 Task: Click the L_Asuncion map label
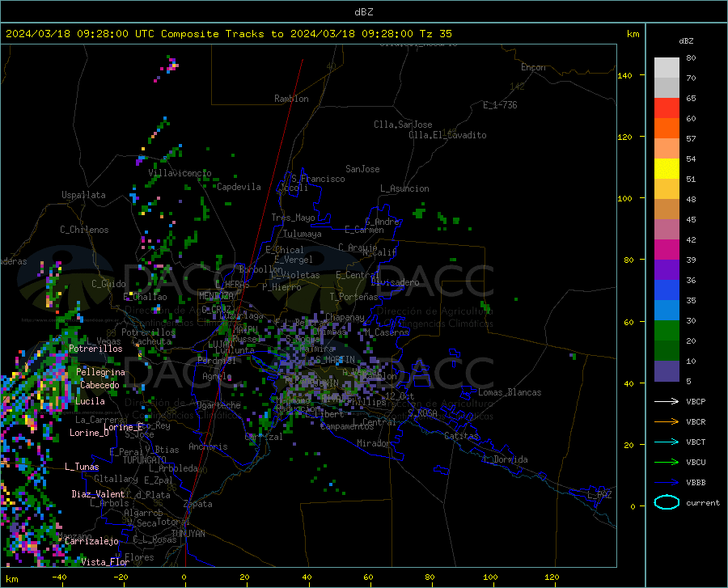404,188
